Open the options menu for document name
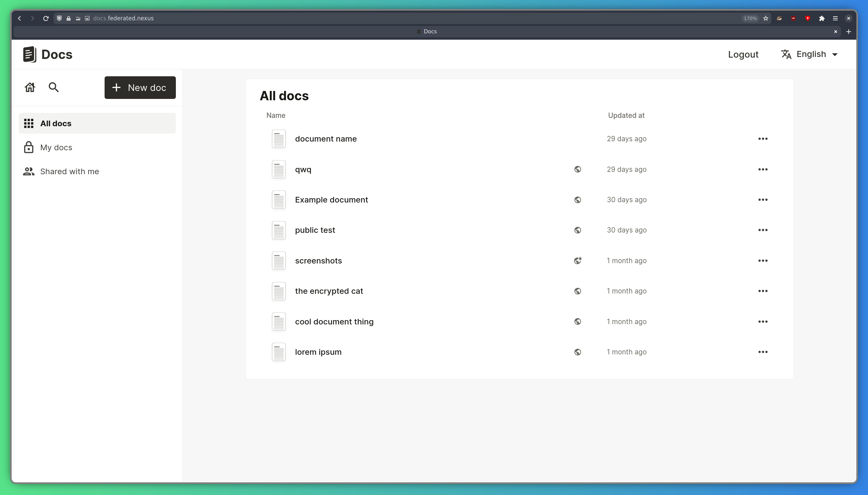The image size is (868, 495). pyautogui.click(x=763, y=138)
